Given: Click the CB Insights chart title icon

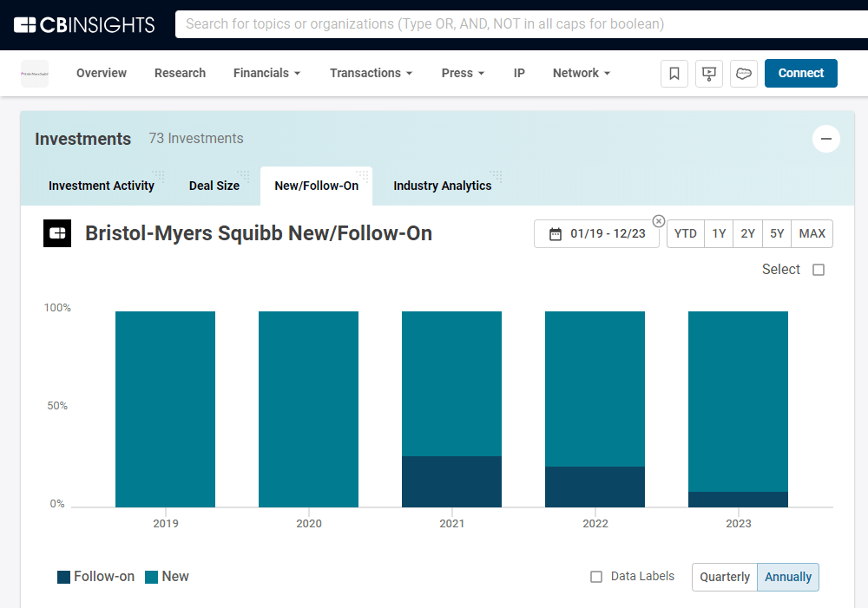Looking at the screenshot, I should (x=57, y=233).
